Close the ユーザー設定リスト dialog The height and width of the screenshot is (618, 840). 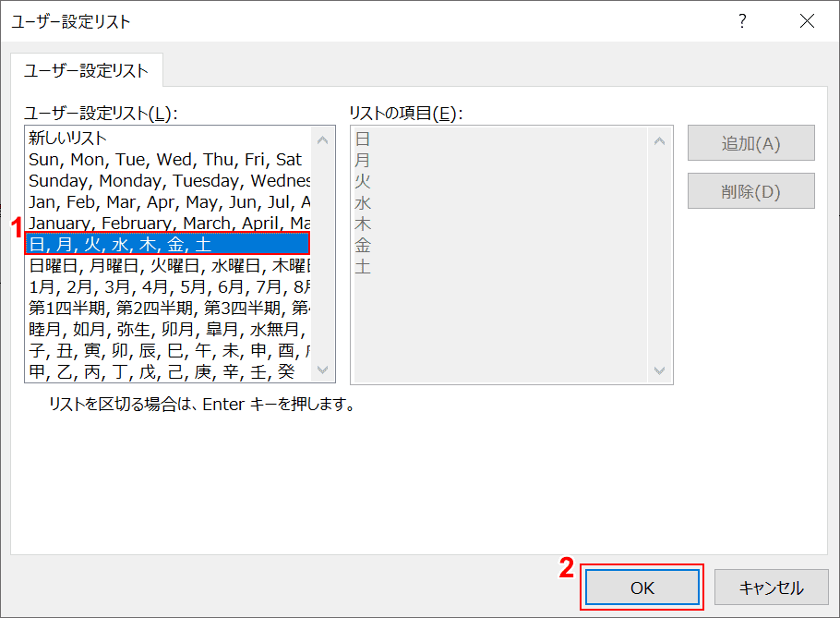click(807, 21)
